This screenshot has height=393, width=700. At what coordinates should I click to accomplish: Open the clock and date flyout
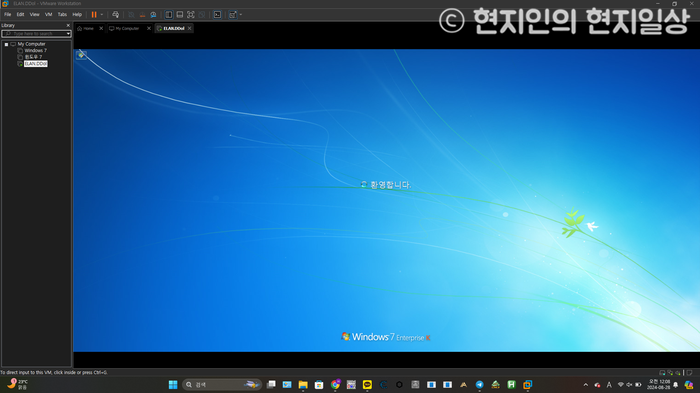click(659, 385)
